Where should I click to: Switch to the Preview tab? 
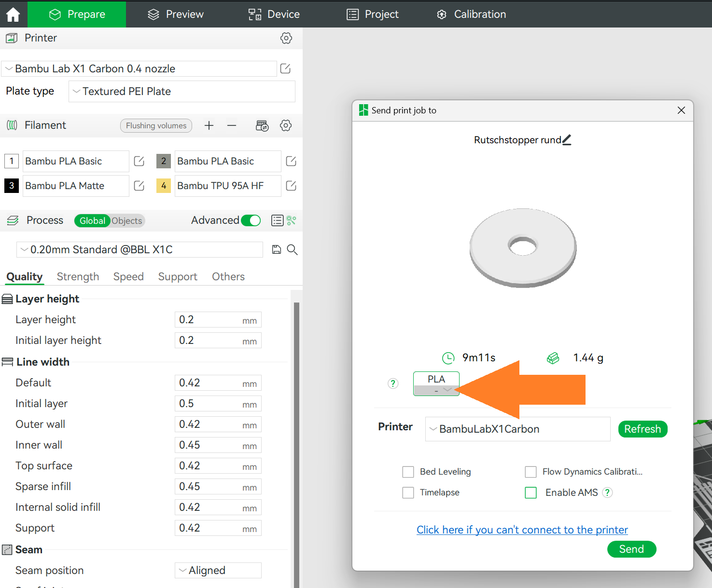click(x=175, y=14)
